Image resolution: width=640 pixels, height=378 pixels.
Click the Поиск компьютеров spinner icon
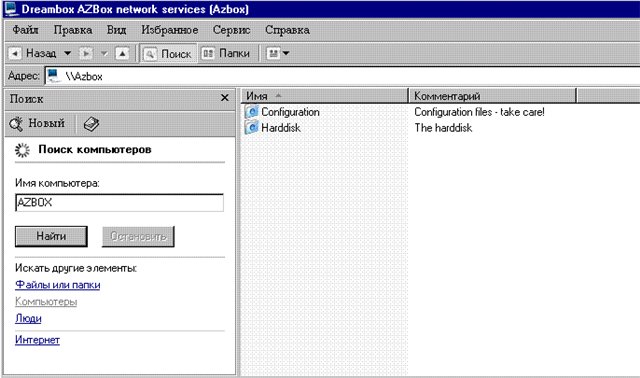(22, 150)
